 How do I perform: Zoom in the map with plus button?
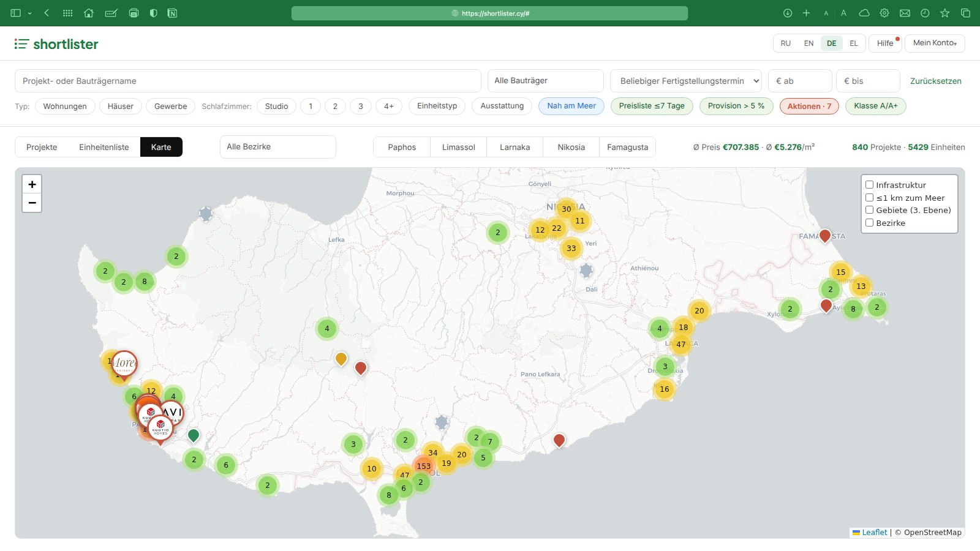pyautogui.click(x=32, y=184)
